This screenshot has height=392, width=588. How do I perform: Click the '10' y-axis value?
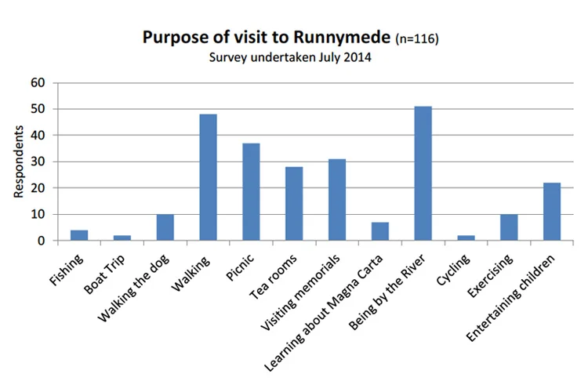tap(38, 214)
